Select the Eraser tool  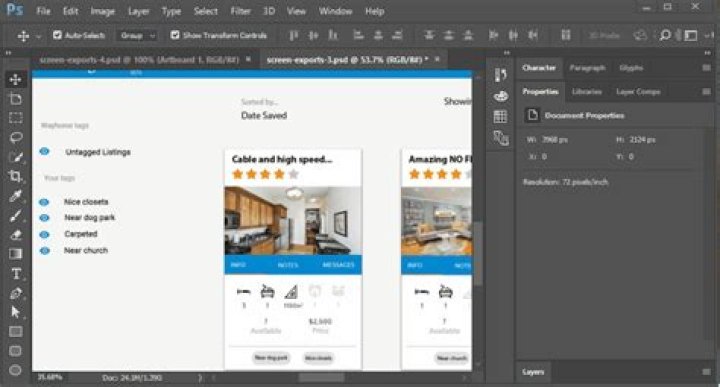click(16, 235)
